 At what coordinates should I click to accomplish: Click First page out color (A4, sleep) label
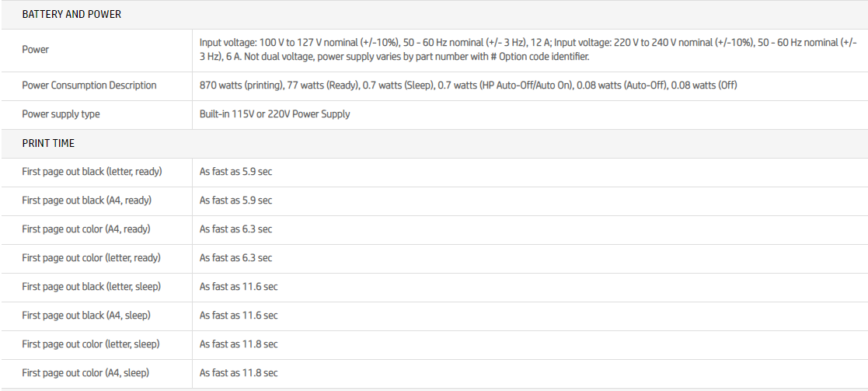85,373
